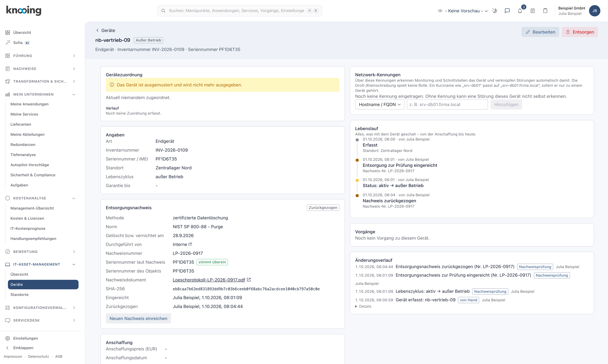Click the search magnifier icon
This screenshot has height=364, width=608.
pos(163,11)
